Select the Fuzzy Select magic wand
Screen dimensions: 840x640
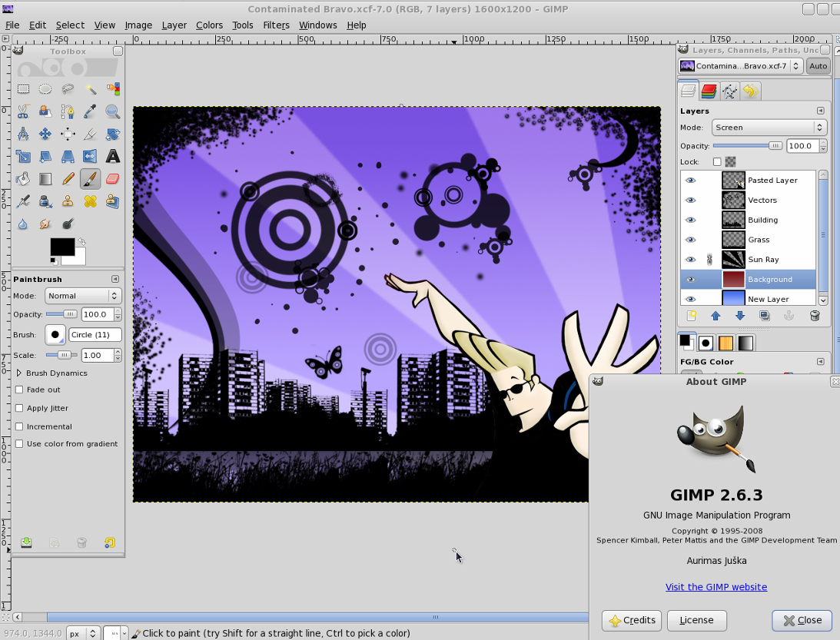tap(90, 89)
